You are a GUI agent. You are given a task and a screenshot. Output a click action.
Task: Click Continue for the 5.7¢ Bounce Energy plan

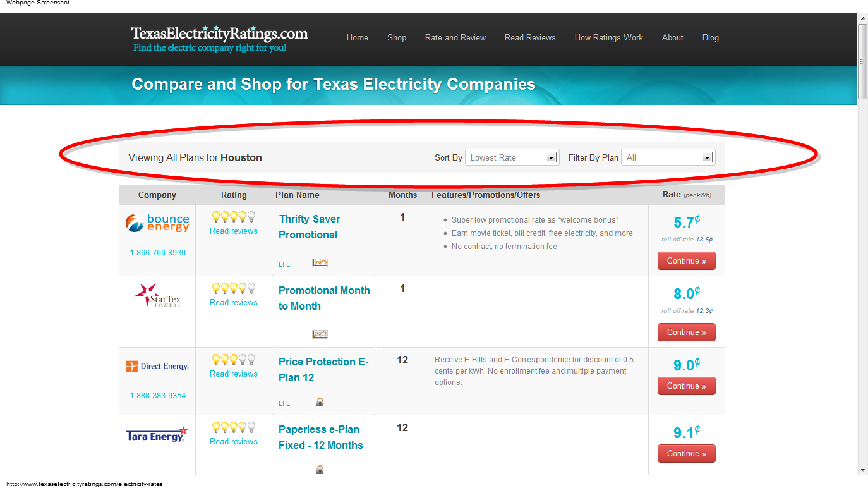tap(687, 260)
